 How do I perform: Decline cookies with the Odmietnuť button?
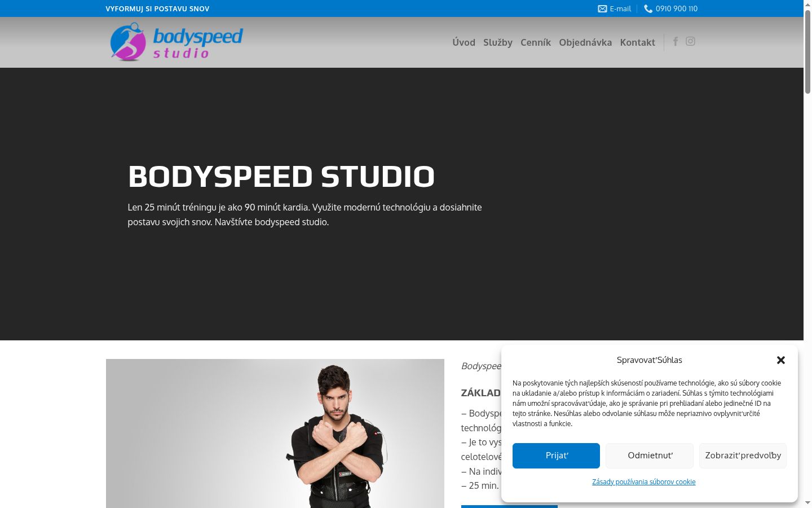[x=650, y=456]
